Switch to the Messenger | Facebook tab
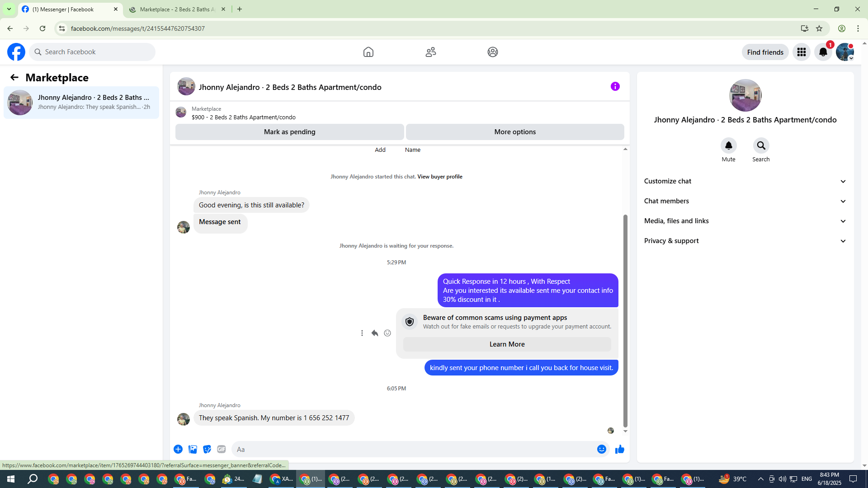Image resolution: width=868 pixels, height=488 pixels. (70, 9)
